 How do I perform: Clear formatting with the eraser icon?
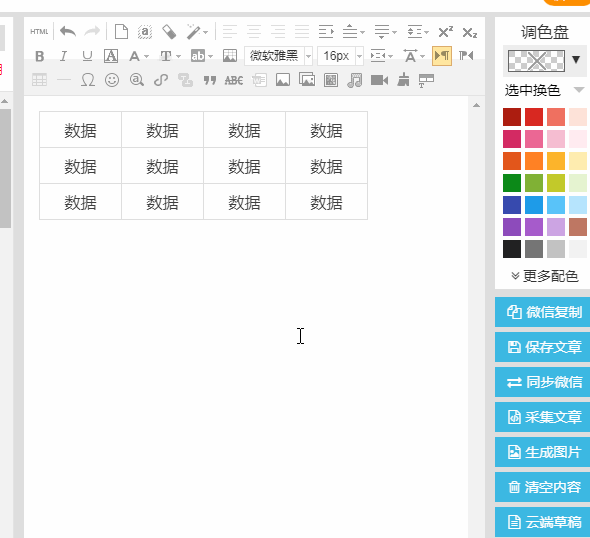pyautogui.click(x=169, y=32)
